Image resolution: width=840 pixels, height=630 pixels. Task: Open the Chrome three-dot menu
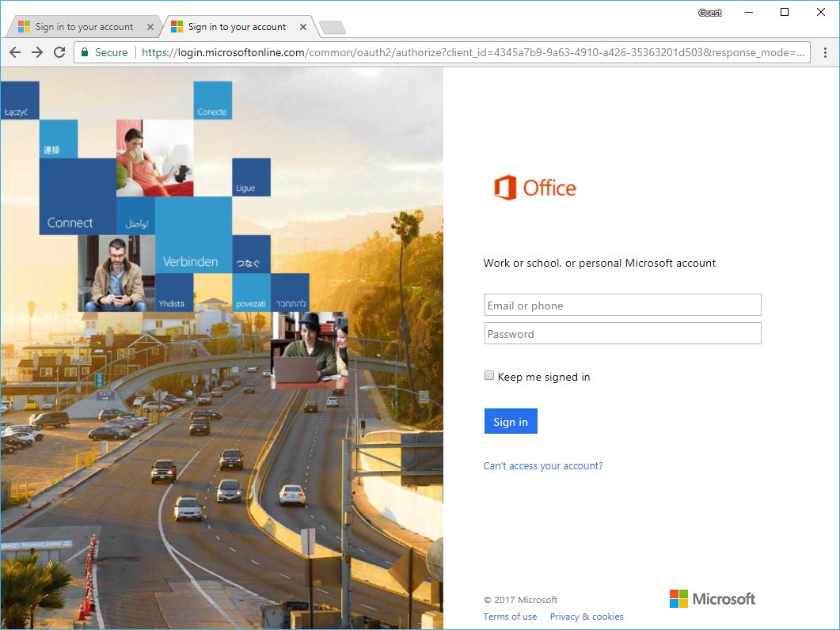(x=825, y=52)
